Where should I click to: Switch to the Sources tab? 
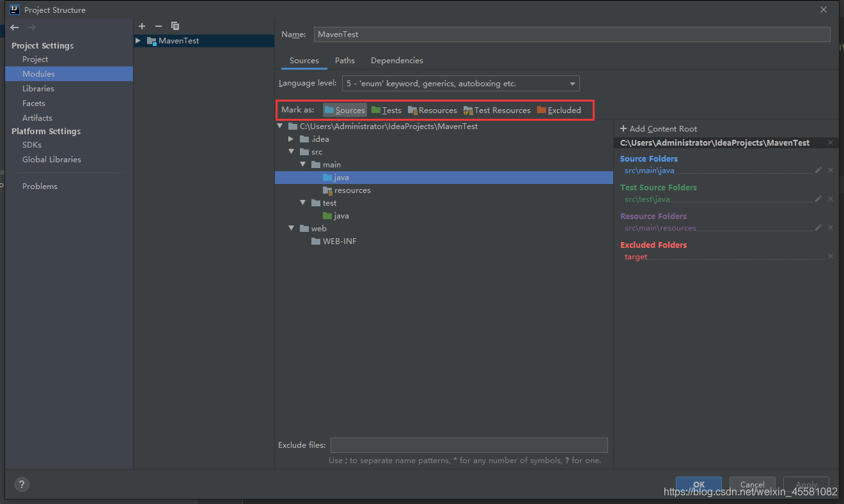click(x=304, y=61)
